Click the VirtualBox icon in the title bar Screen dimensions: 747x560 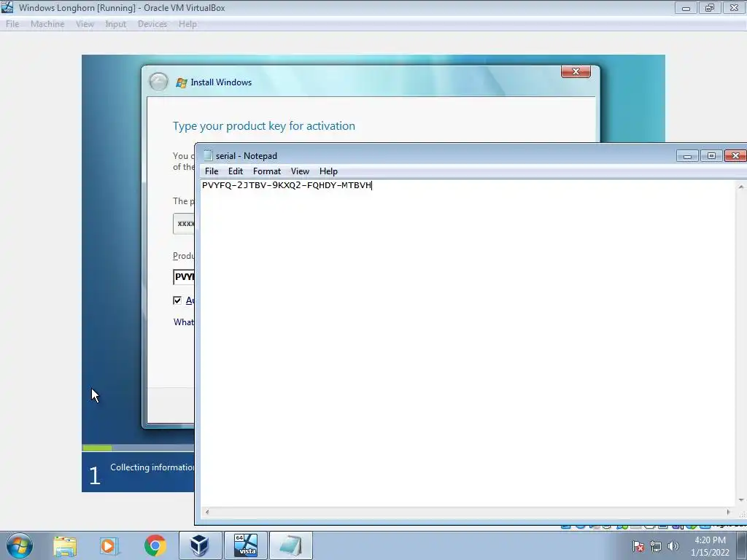click(7, 7)
